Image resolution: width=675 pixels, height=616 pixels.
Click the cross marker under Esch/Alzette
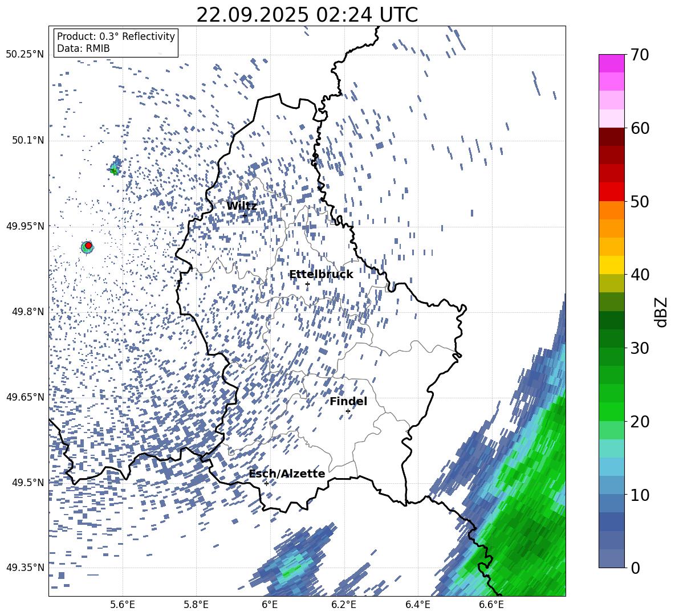[266, 483]
